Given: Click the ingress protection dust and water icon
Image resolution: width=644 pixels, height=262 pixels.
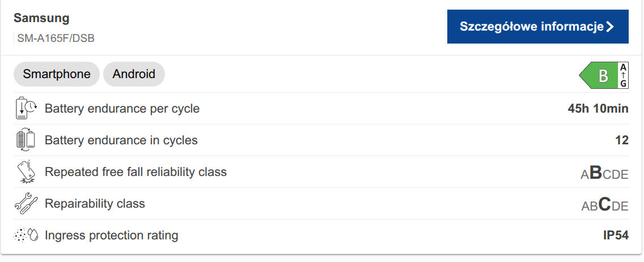Looking at the screenshot, I should pos(26,235).
